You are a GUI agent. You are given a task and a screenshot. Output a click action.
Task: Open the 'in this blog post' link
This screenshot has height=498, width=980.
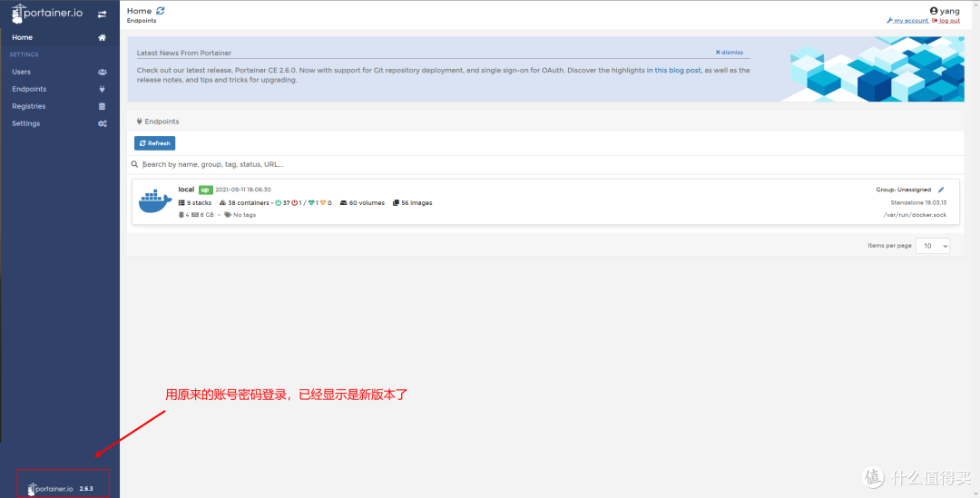tap(673, 70)
